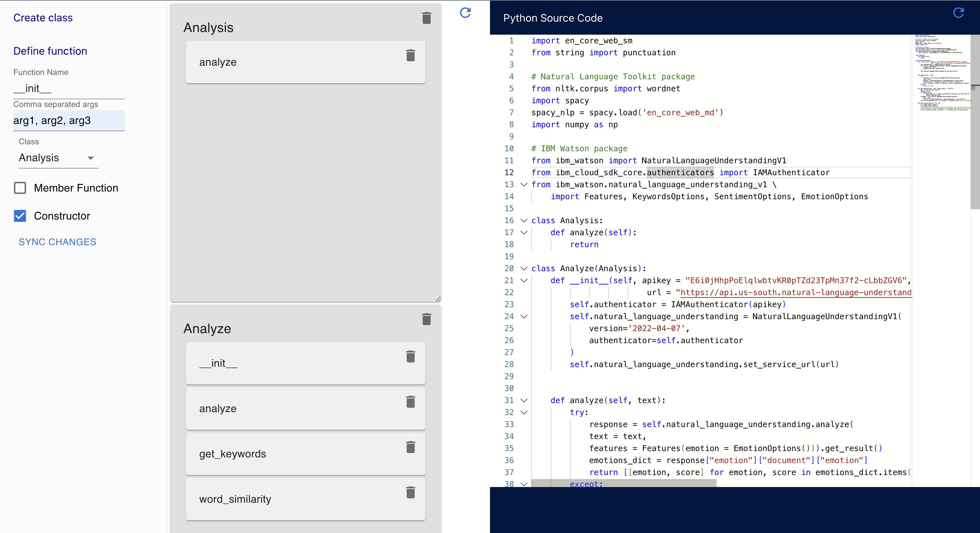
Task: Click the Function Name input field
Action: [x=68, y=89]
